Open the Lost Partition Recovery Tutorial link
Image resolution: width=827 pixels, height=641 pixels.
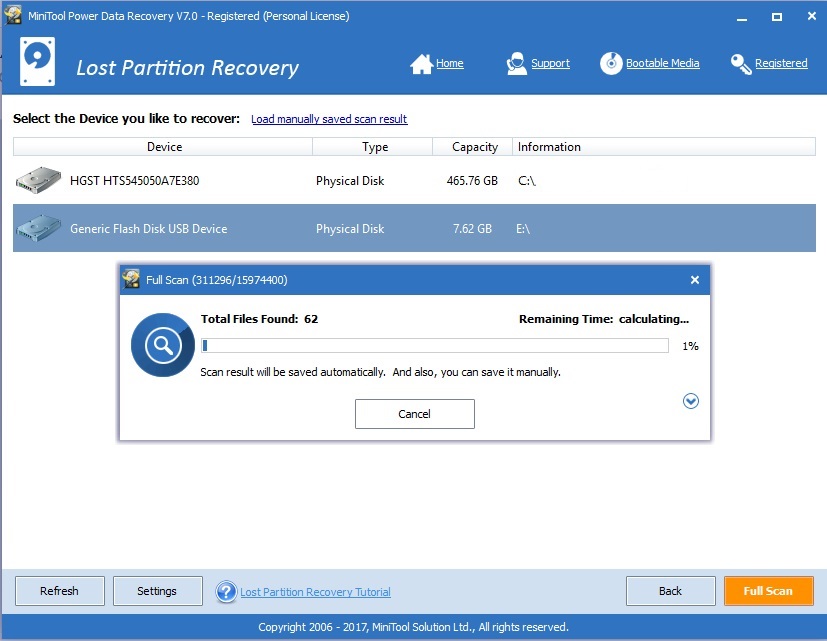pyautogui.click(x=313, y=591)
